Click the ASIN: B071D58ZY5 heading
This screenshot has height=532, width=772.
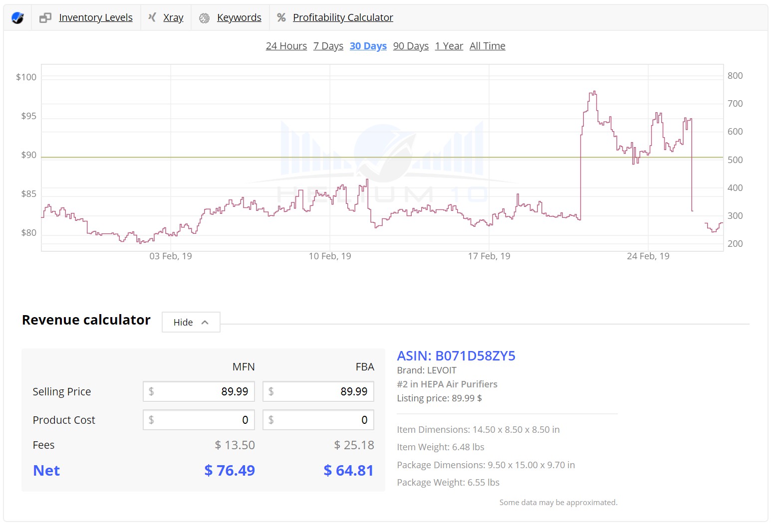pos(456,356)
